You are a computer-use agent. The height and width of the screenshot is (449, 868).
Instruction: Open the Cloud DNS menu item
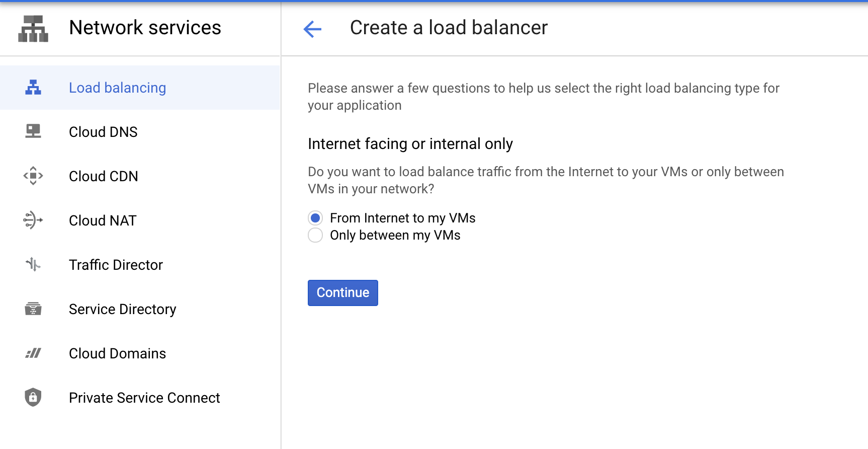coord(103,132)
